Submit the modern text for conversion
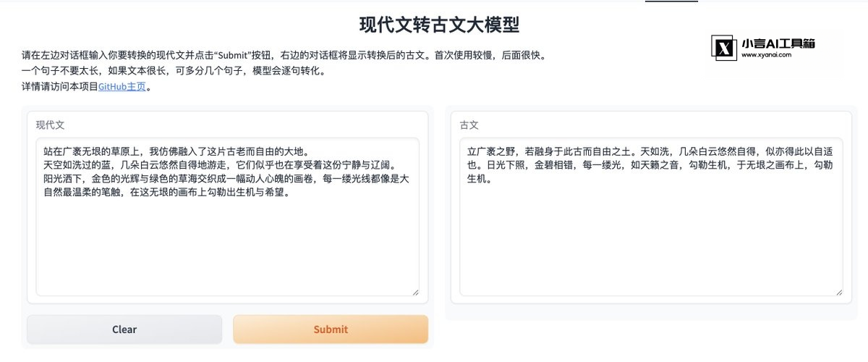This screenshot has width=868, height=362. (331, 329)
